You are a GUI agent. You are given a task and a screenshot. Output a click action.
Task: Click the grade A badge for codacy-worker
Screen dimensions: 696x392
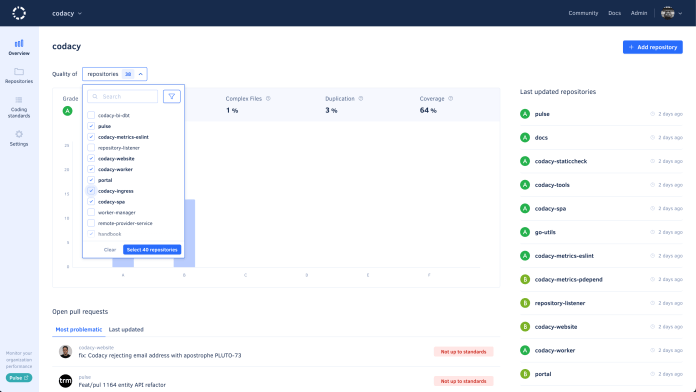pyautogui.click(x=525, y=350)
